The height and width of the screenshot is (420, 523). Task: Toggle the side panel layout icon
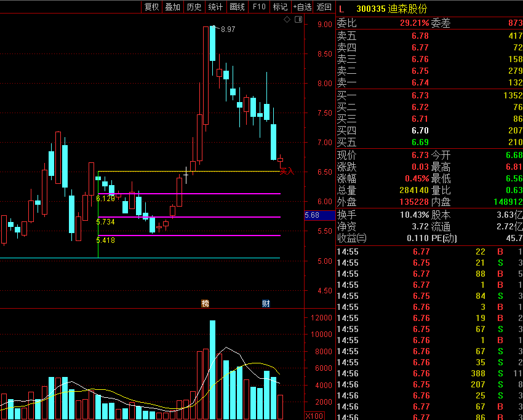pyautogui.click(x=298, y=19)
